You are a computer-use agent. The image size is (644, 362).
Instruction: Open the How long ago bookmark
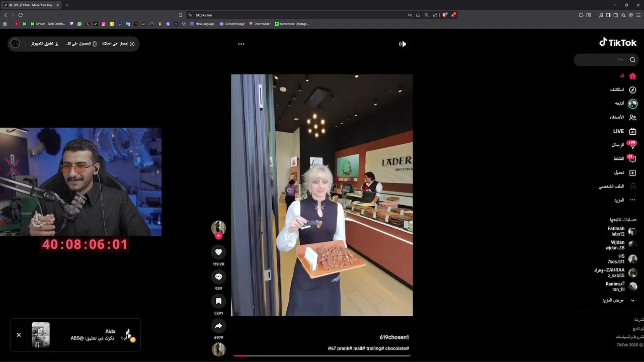point(202,24)
